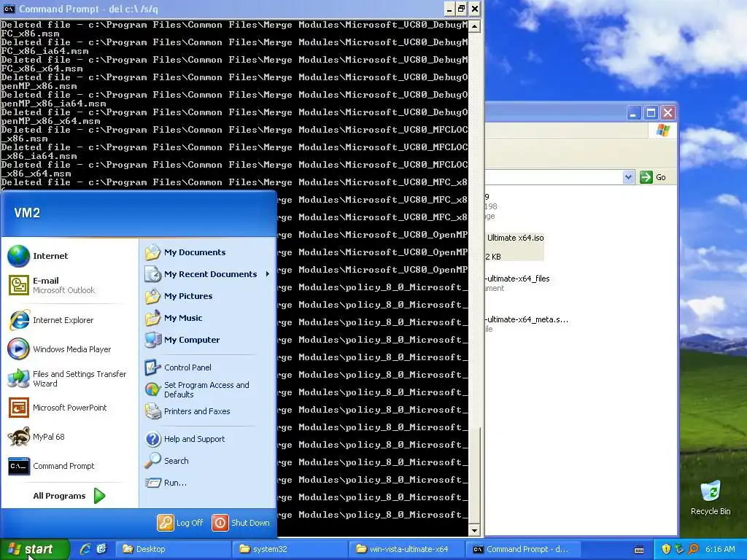Switch to Command Prompt taskbar button
The height and width of the screenshot is (560, 747).
pos(524,549)
